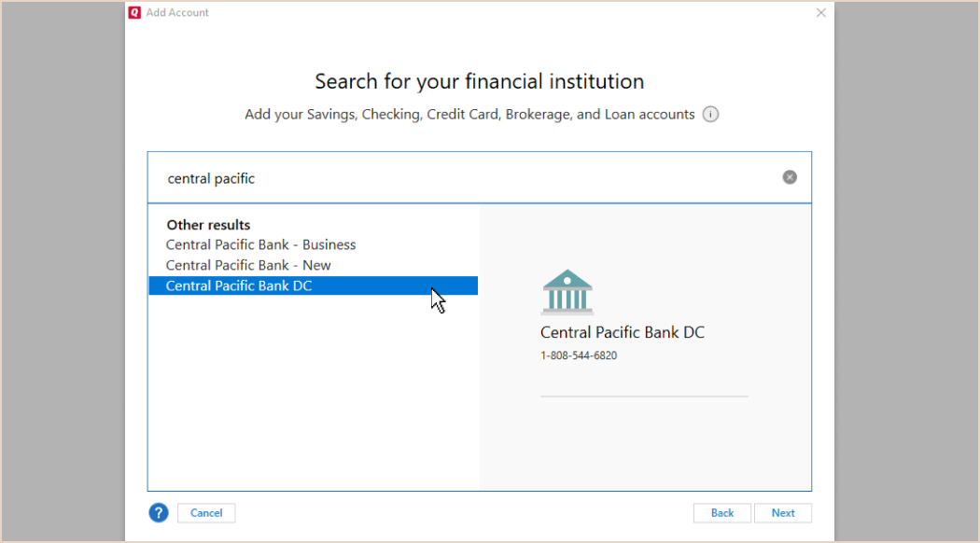Click the Other results header
The width and height of the screenshot is (980, 543).
(x=208, y=225)
